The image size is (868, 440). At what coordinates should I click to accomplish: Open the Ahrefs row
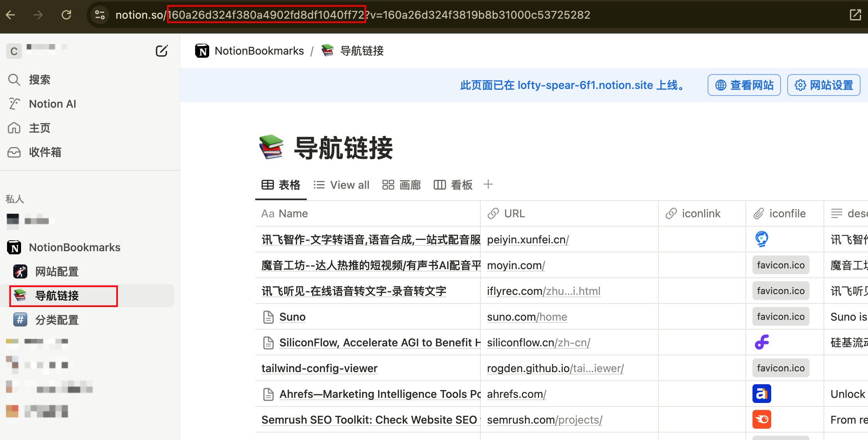click(x=380, y=394)
